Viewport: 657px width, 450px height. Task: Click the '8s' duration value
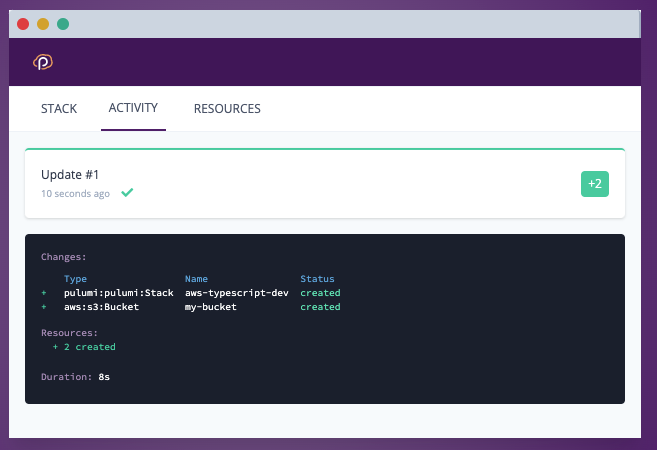click(104, 377)
